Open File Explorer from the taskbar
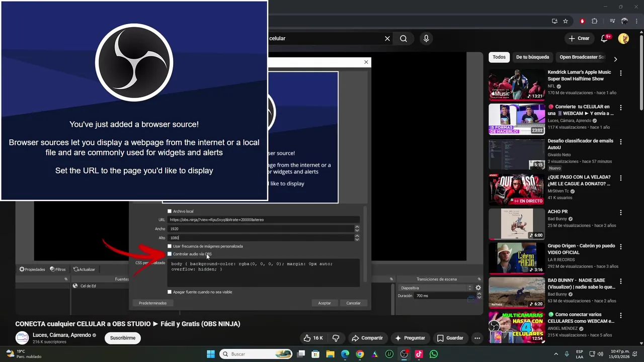 click(330, 354)
